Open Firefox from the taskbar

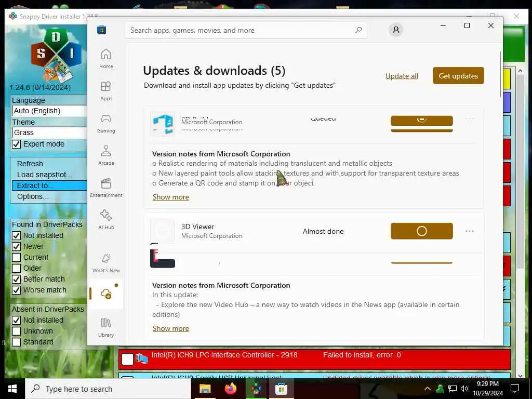click(230, 389)
